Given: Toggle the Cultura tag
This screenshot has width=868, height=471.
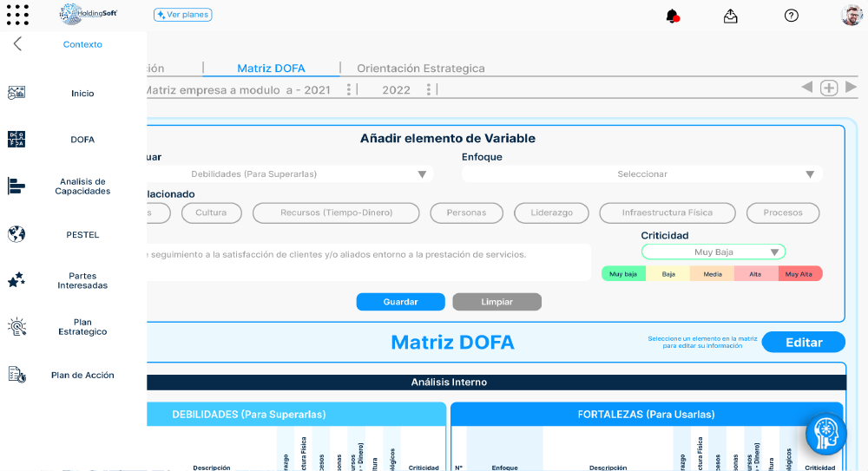Looking at the screenshot, I should 211,213.
